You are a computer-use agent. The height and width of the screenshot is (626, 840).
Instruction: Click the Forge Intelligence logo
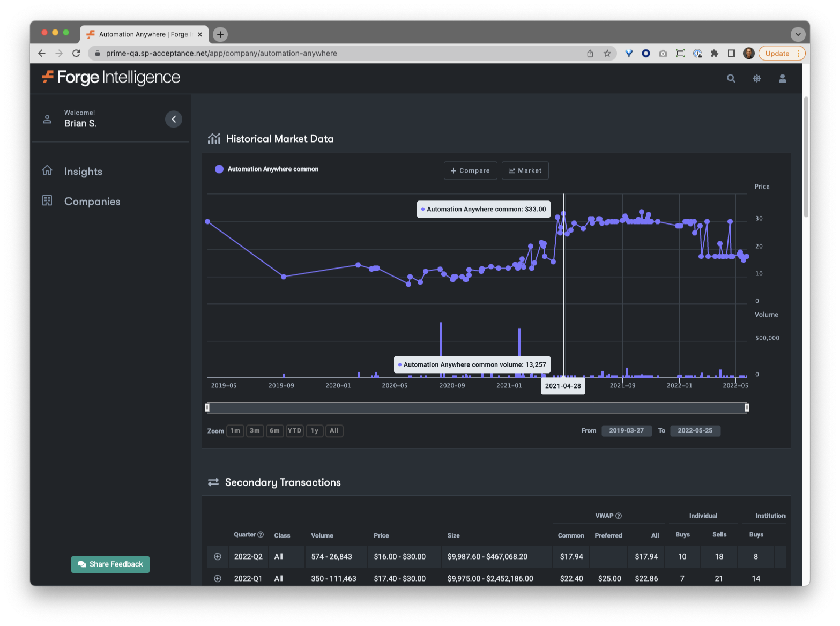tap(109, 78)
